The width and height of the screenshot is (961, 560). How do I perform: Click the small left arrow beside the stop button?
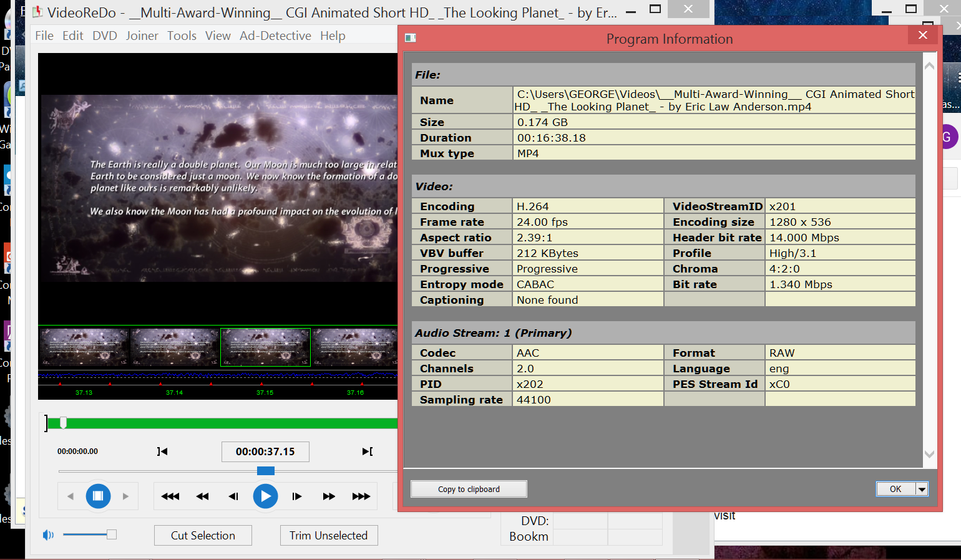[71, 496]
